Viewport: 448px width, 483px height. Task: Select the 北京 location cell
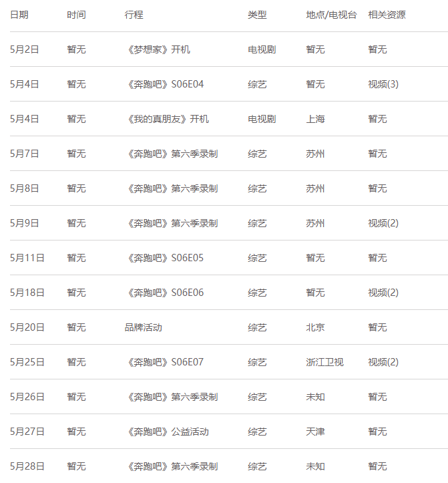[315, 327]
